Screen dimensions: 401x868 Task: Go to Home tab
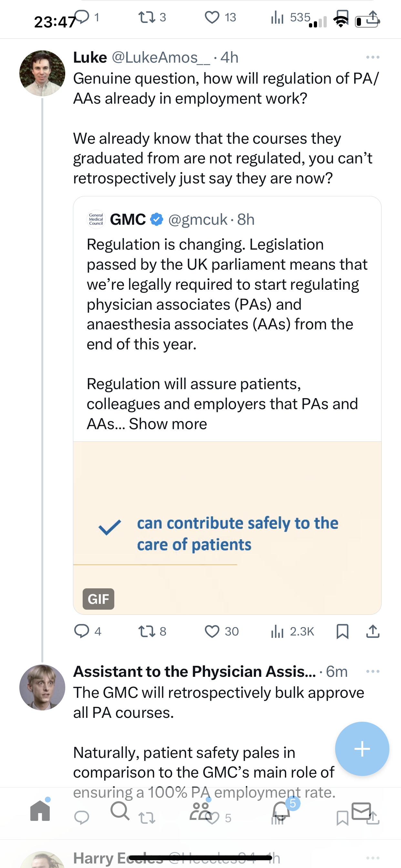pyautogui.click(x=40, y=811)
